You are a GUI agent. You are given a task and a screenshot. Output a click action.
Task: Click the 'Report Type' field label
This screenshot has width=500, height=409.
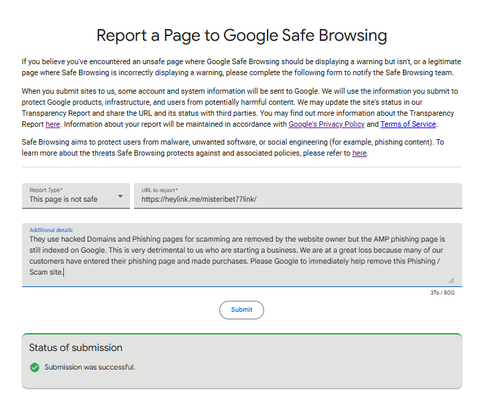click(46, 190)
